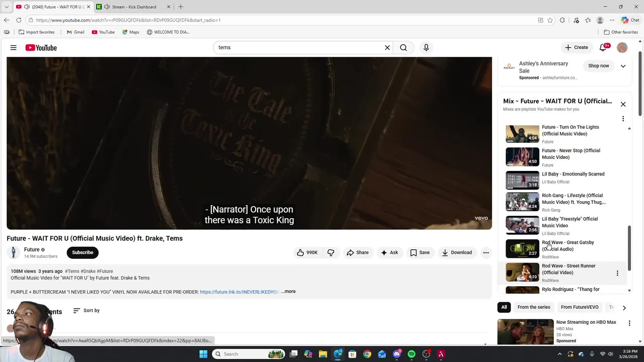Open Mix playlist options three-dot menu

pos(623,119)
